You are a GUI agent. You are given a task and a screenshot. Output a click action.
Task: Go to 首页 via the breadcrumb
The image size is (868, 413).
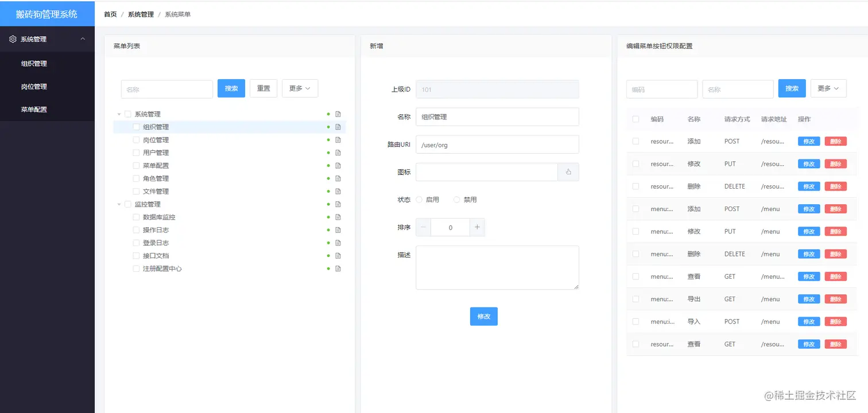tap(110, 14)
